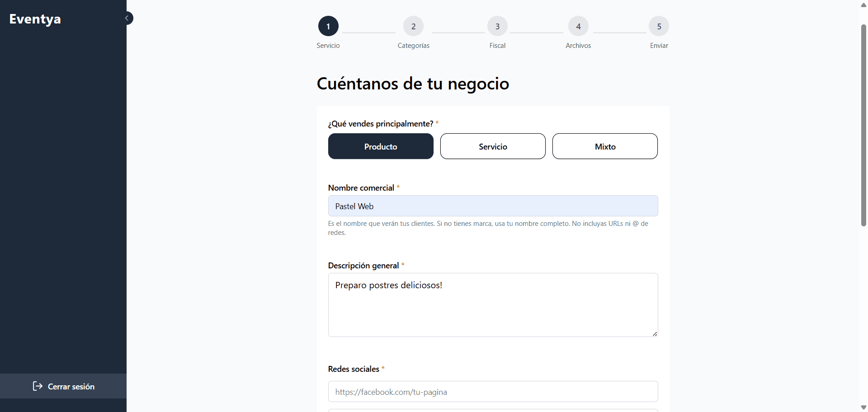The height and width of the screenshot is (412, 868).
Task: Log out via Cerrar sesión
Action: point(71,386)
